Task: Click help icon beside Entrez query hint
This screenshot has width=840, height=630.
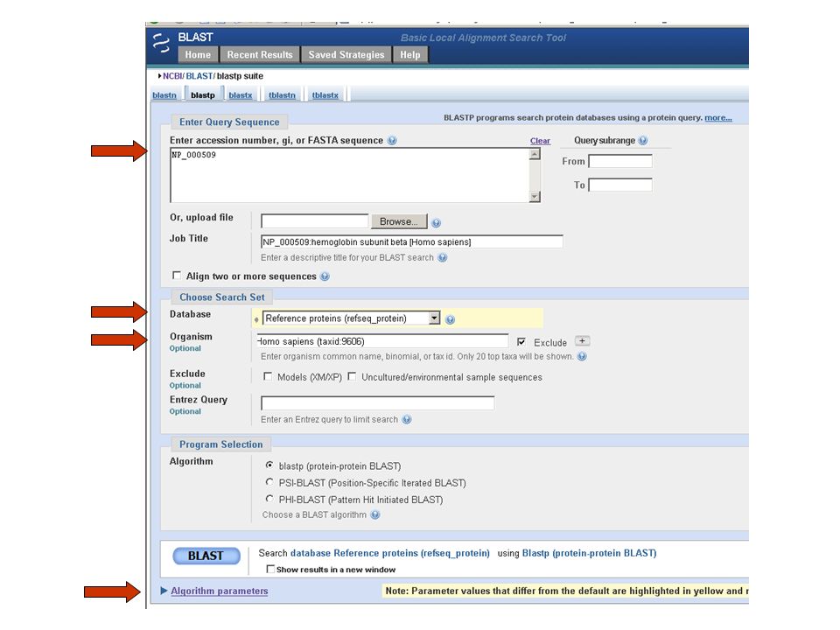Action: 407,419
